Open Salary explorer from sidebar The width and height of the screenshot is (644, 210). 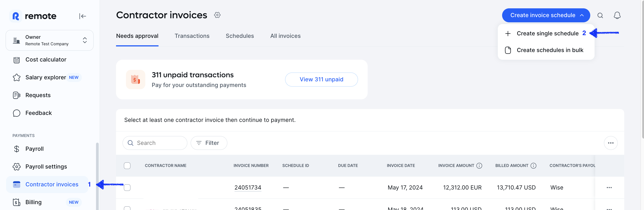click(x=45, y=77)
